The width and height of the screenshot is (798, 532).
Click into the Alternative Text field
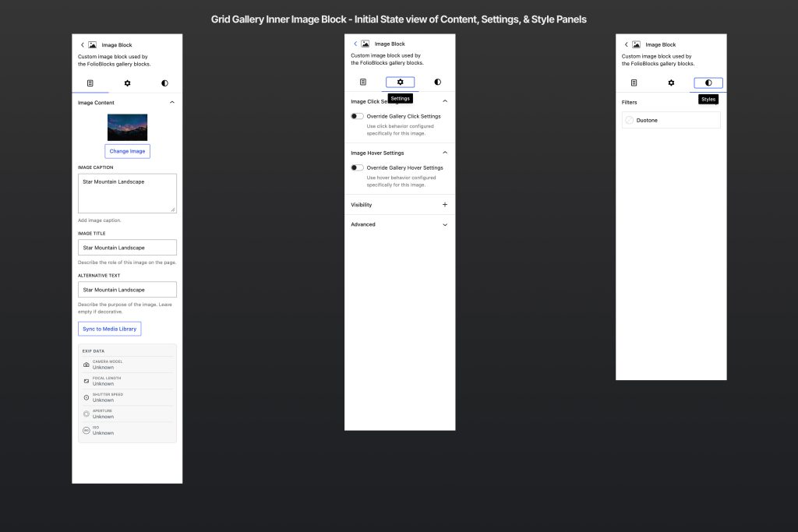127,290
